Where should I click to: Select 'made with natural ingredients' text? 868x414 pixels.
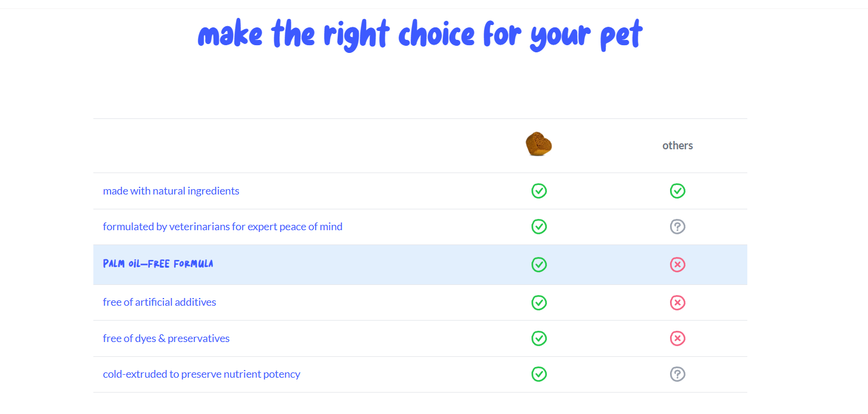[x=171, y=191]
